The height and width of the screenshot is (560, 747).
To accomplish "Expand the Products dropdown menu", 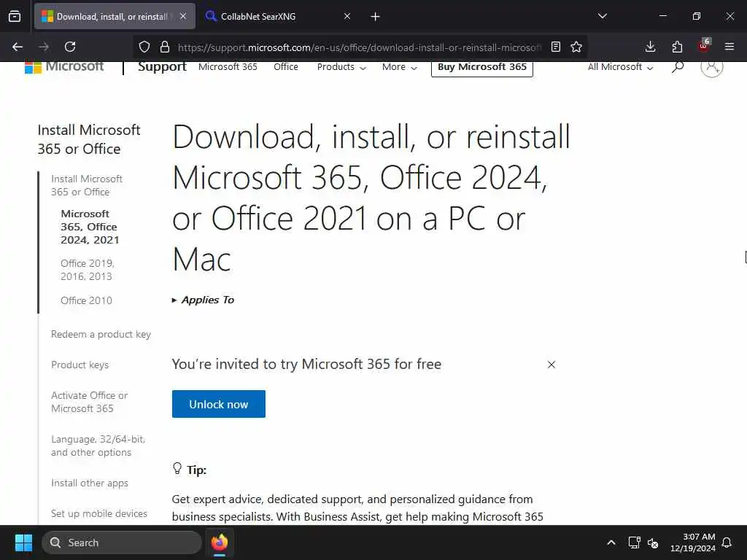I will (341, 67).
